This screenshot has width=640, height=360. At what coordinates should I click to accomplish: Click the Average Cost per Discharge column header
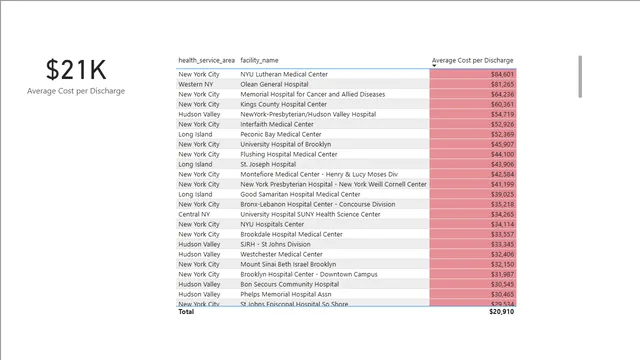click(473, 60)
